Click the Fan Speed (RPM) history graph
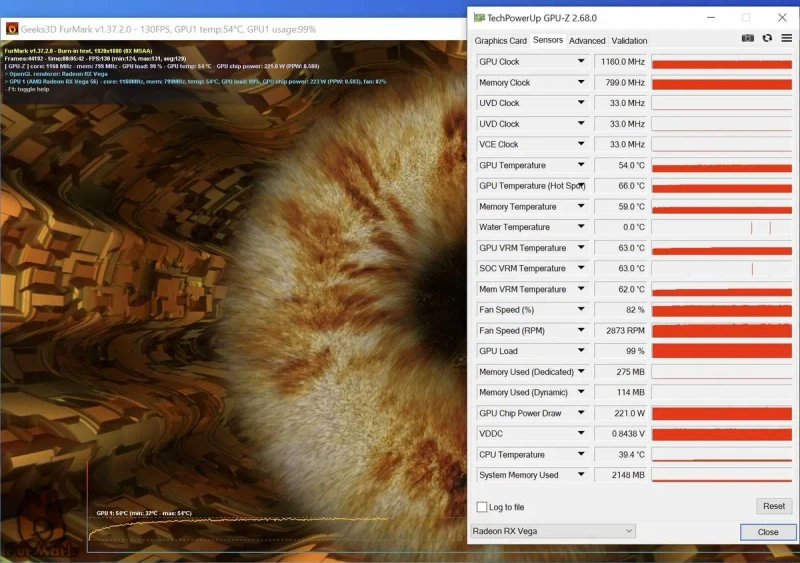 pyautogui.click(x=721, y=330)
